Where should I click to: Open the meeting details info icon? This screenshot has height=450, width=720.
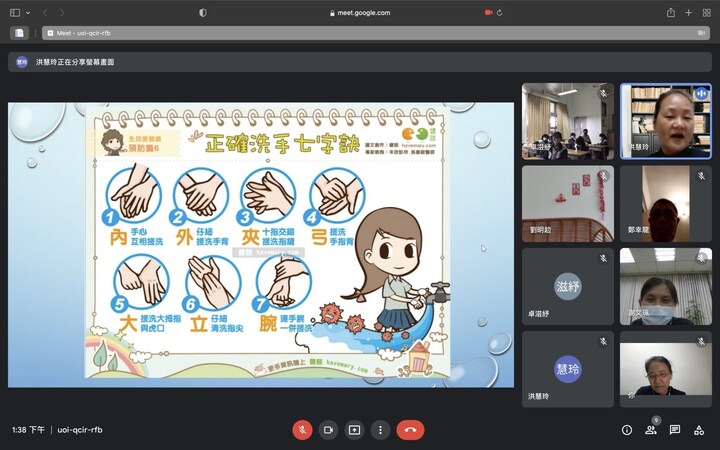[x=627, y=430]
